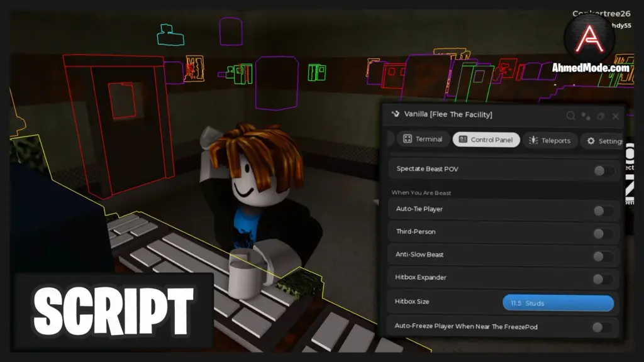Viewport: 644px width, 362px height.
Task: Click the 'Anti-Slow Beast' label
Action: (x=419, y=255)
